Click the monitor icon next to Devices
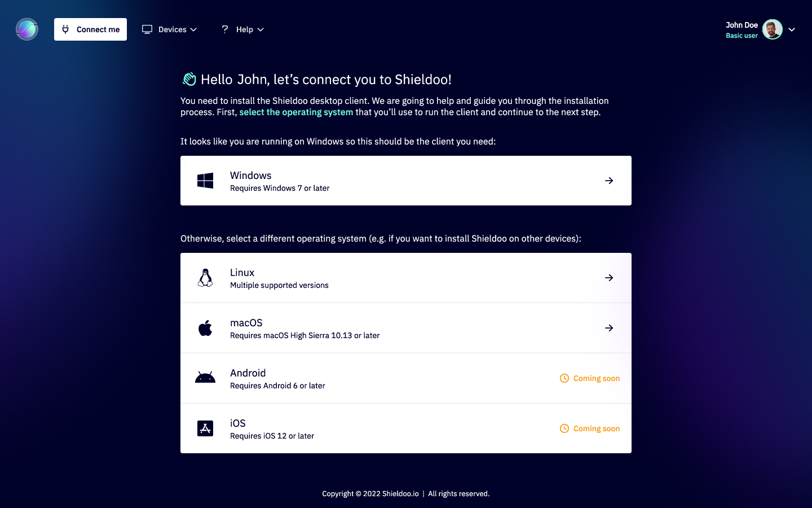The height and width of the screenshot is (508, 812). tap(147, 29)
